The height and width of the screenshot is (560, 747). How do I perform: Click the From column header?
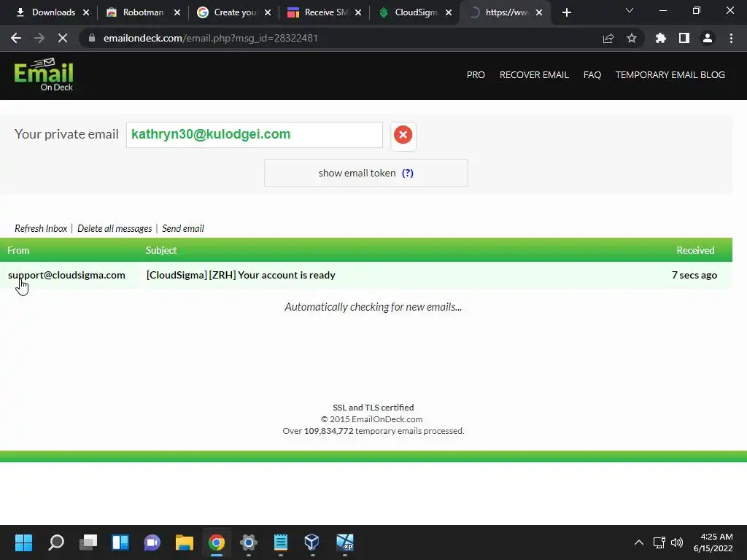point(18,250)
